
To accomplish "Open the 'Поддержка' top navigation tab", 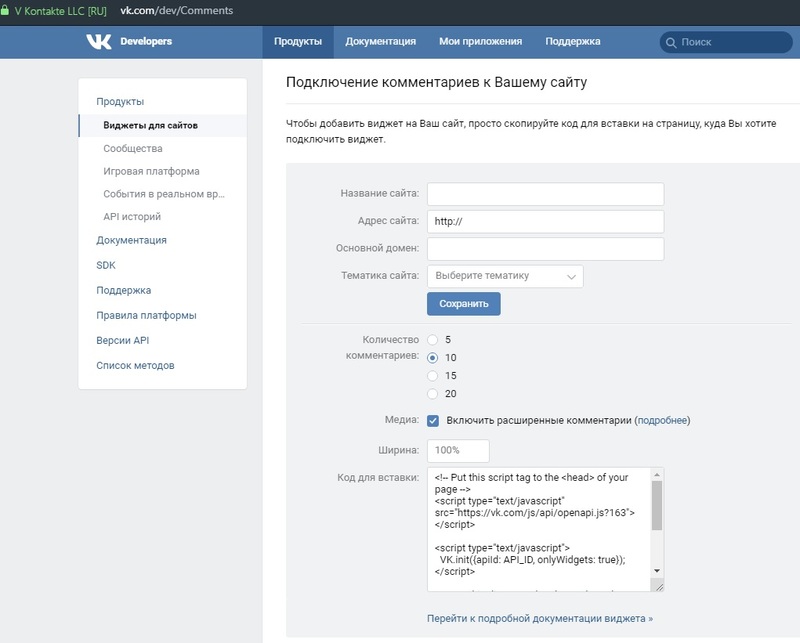I will coord(573,42).
